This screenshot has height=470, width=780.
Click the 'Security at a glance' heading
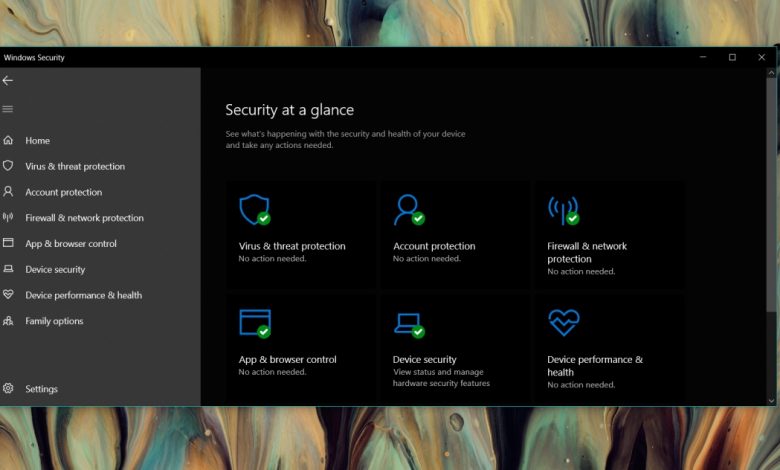[290, 110]
